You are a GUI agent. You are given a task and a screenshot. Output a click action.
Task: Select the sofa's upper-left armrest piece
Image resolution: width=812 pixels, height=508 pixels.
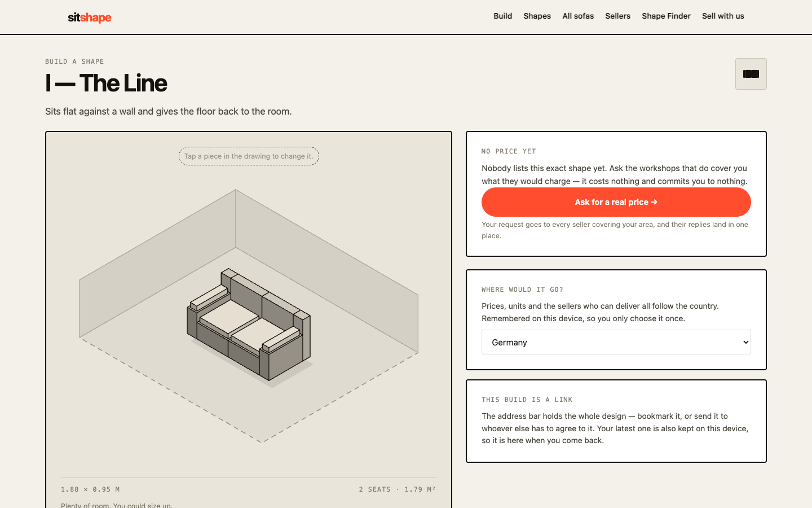(x=210, y=296)
